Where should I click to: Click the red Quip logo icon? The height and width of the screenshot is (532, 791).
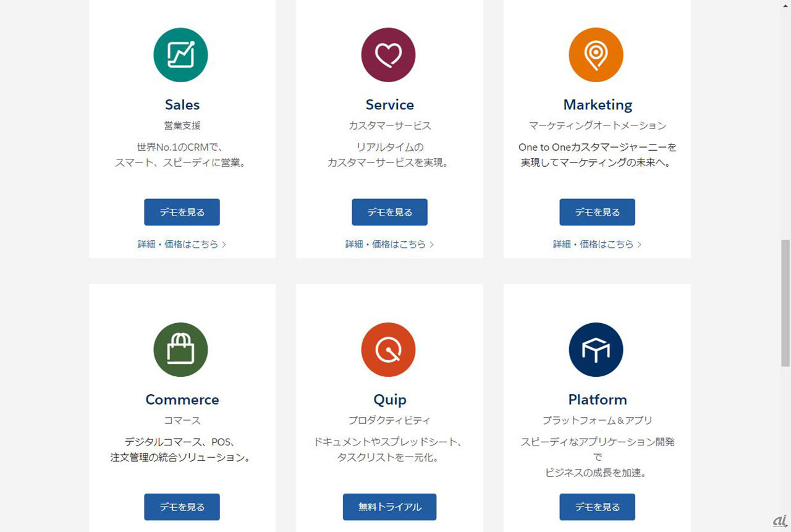coord(388,350)
